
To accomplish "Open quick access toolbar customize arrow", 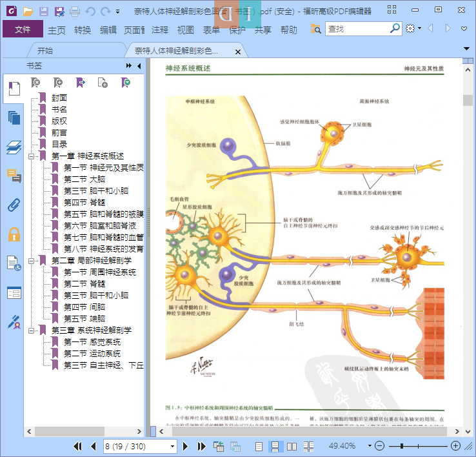I will [117, 12].
